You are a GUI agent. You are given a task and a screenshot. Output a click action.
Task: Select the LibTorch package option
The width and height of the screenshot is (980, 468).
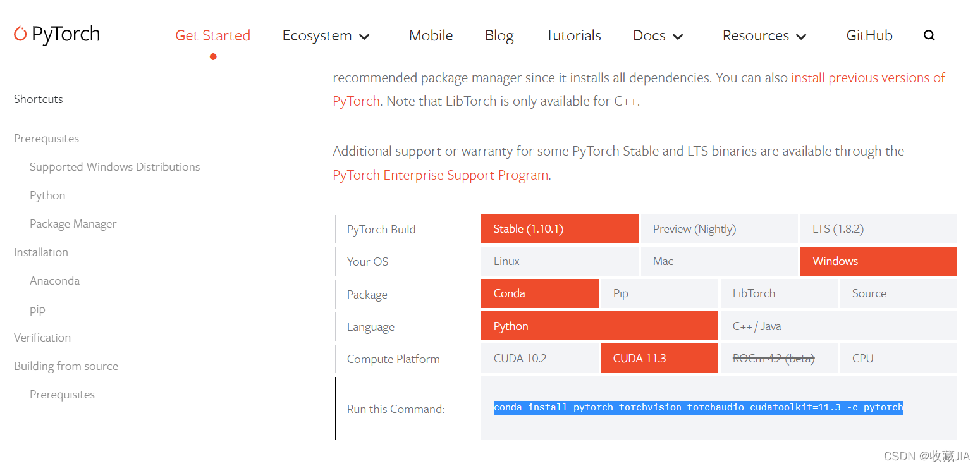(779, 293)
